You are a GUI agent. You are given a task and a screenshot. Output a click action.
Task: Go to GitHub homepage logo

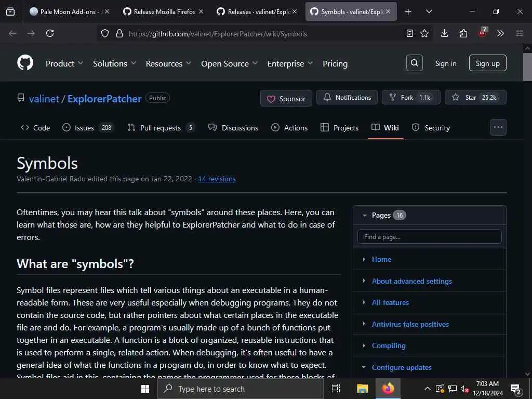(25, 63)
